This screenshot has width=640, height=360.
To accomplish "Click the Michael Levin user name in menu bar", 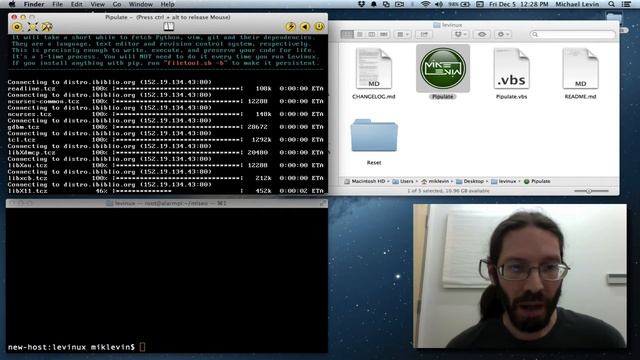I will (x=577, y=4).
